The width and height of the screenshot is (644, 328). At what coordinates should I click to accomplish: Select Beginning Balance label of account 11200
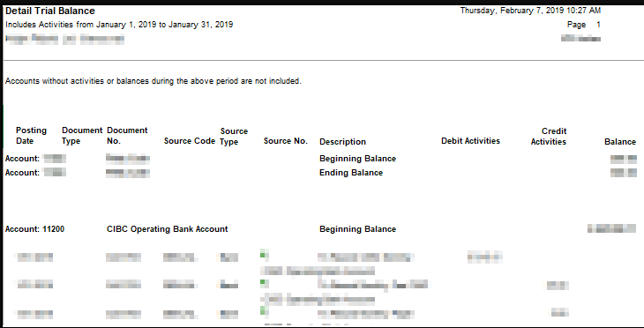357,229
